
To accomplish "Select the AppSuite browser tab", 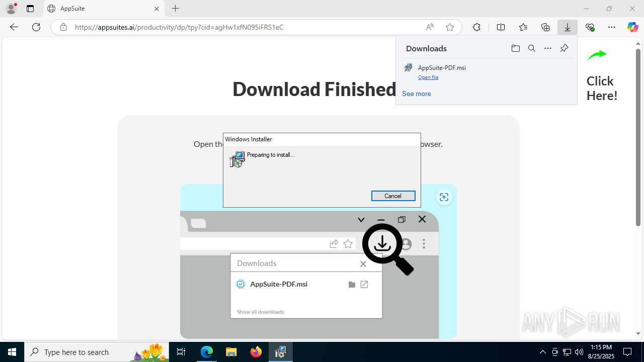I will [104, 9].
